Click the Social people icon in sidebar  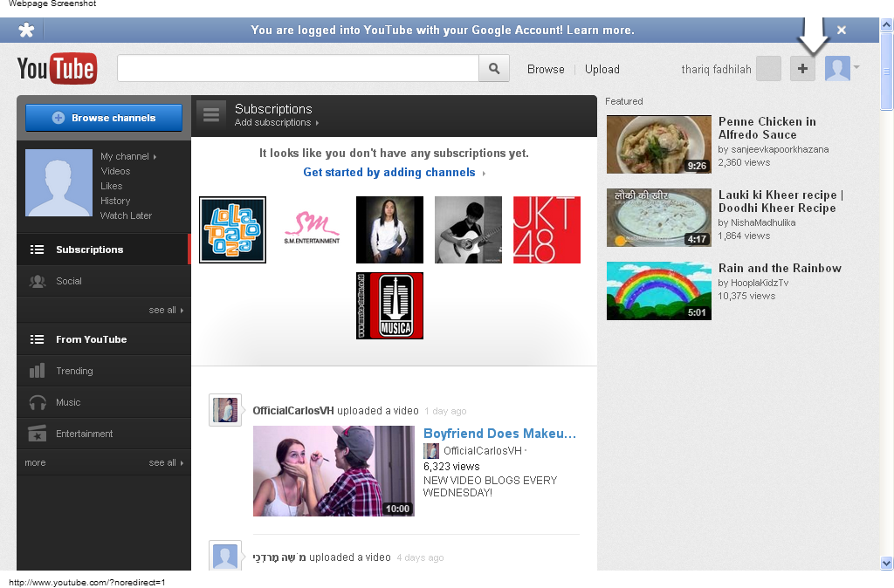pos(38,280)
